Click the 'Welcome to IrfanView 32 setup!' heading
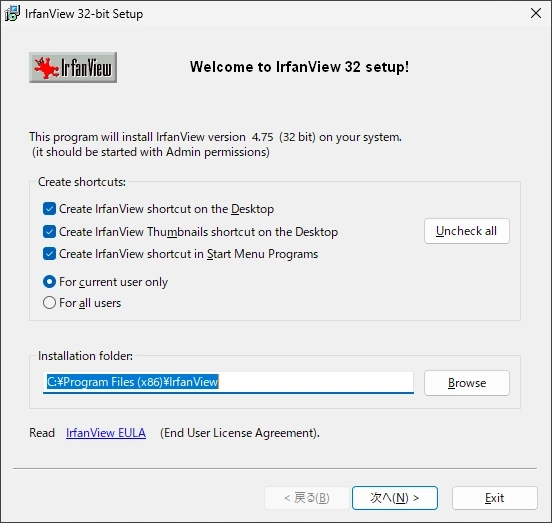Screen dimensions: 552x523 pyautogui.click(x=300, y=67)
